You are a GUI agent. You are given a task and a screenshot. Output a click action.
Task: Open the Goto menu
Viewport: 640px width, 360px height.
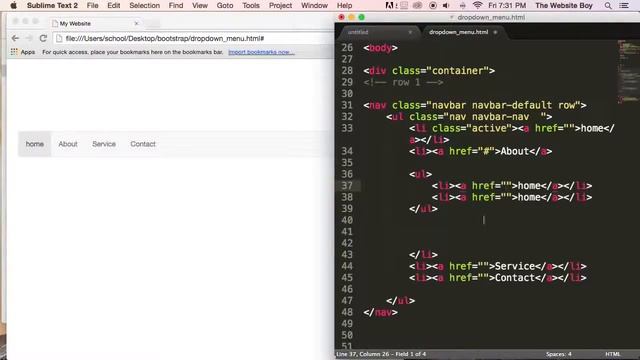pyautogui.click(x=225, y=5)
